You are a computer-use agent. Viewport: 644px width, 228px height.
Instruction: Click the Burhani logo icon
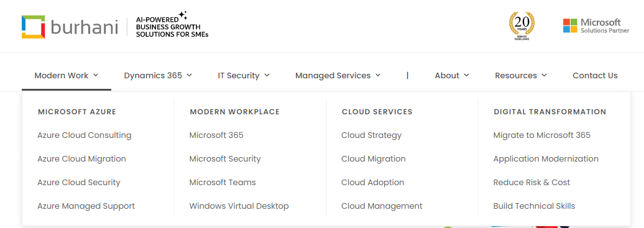pyautogui.click(x=34, y=27)
